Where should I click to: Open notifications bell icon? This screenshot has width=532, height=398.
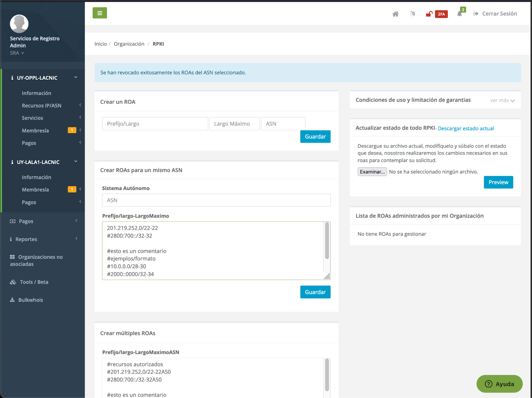[x=460, y=14]
